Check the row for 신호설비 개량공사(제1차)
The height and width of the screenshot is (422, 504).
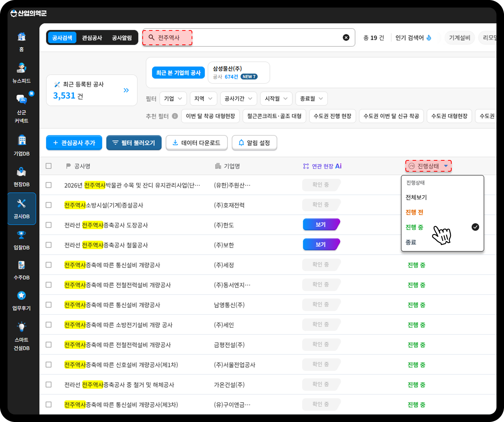[49, 365]
